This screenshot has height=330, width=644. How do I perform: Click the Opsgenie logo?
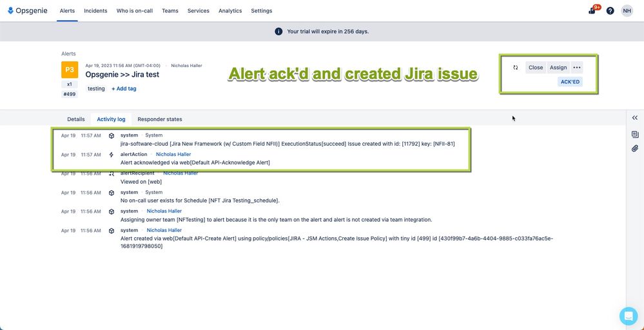point(28,11)
